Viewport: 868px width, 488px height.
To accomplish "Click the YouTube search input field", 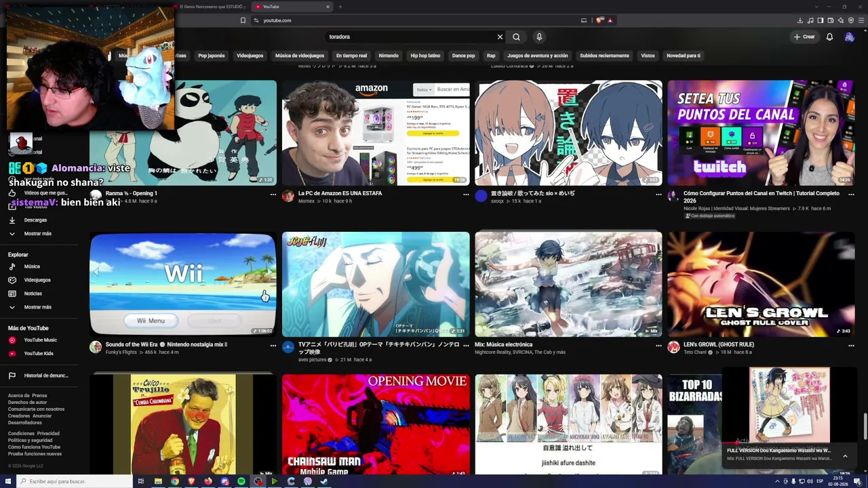I will click(411, 37).
